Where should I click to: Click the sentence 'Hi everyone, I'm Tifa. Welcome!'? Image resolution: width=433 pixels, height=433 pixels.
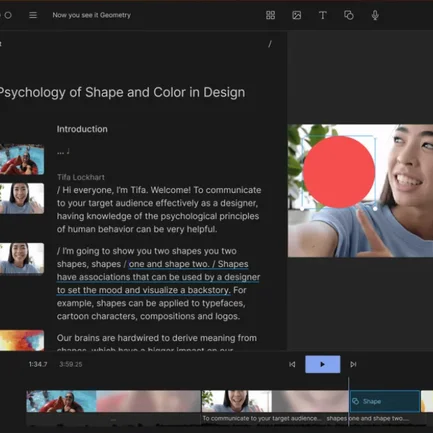pyautogui.click(x=127, y=190)
